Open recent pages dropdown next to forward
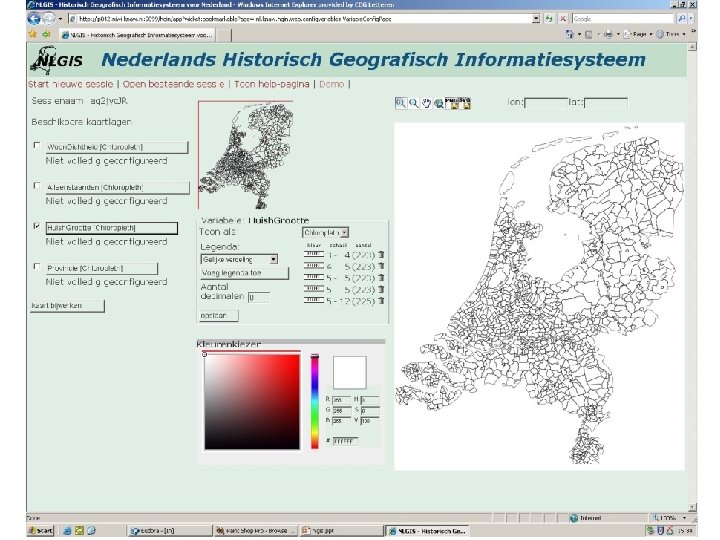The height and width of the screenshot is (540, 720). click(x=60, y=19)
